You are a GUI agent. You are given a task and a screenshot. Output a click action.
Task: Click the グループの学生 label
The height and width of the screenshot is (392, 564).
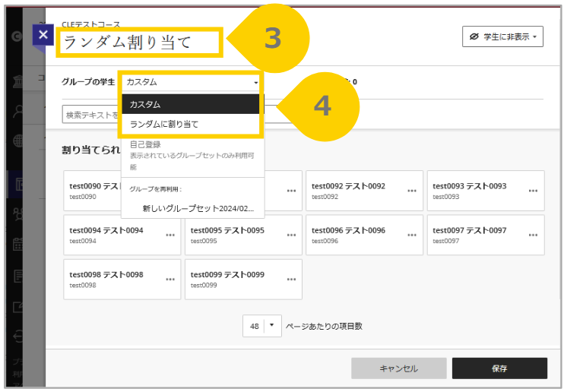pos(88,82)
